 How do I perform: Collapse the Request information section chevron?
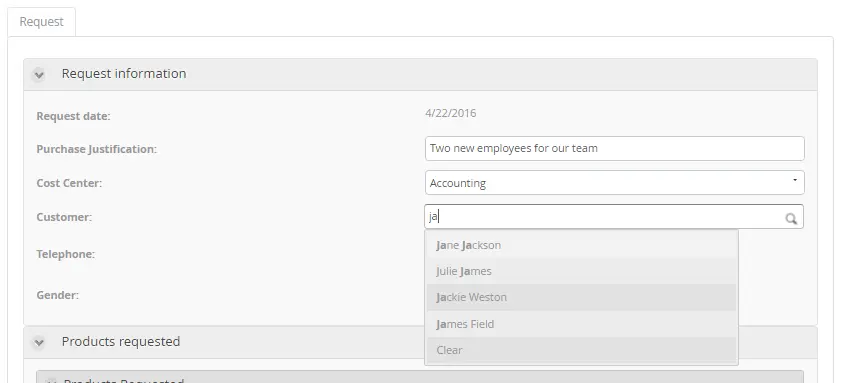[39, 75]
